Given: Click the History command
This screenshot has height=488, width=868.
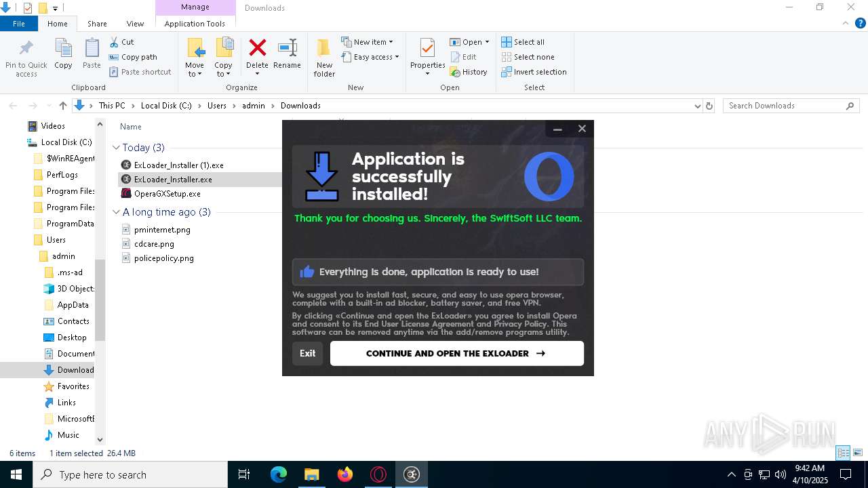Looking at the screenshot, I should pos(469,72).
